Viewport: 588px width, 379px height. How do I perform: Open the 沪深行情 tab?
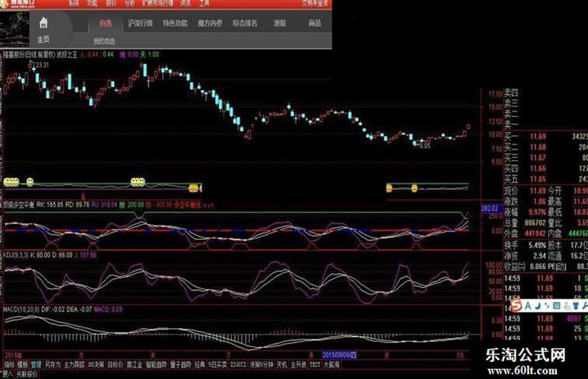(140, 23)
